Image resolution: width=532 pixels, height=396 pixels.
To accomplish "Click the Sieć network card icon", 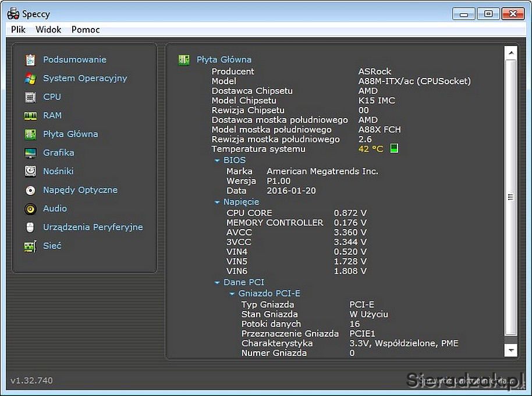I will (30, 246).
